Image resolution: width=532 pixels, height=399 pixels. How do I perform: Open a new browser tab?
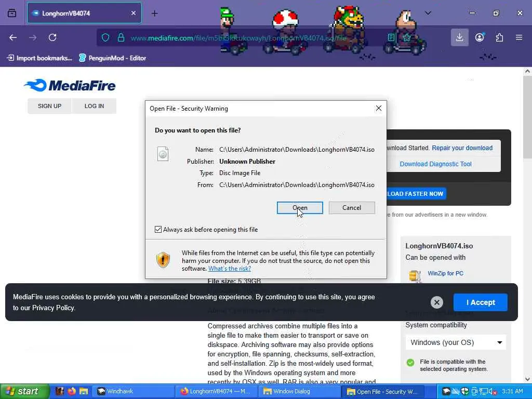pyautogui.click(x=155, y=13)
